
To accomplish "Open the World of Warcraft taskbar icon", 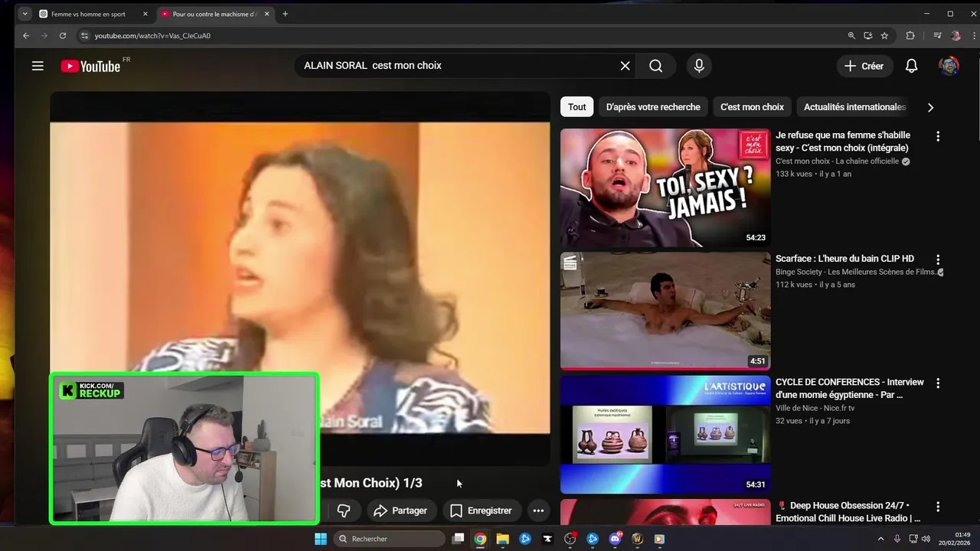I will (637, 539).
